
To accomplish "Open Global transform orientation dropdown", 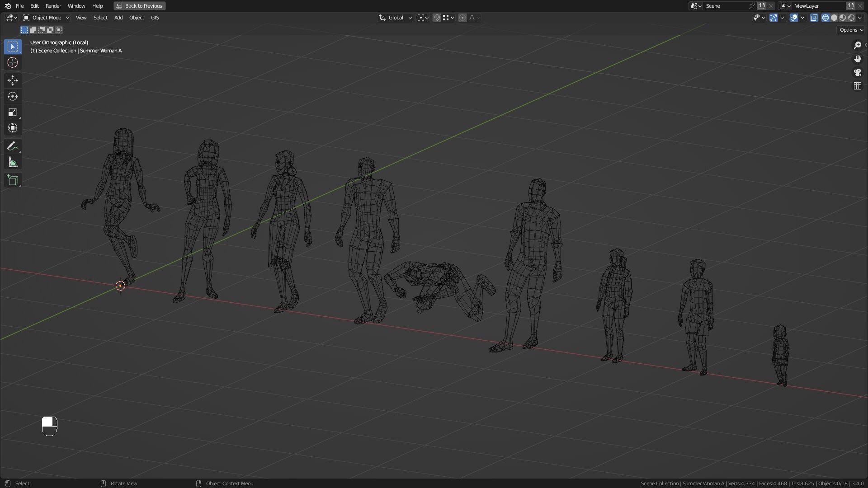I will (x=395, y=18).
